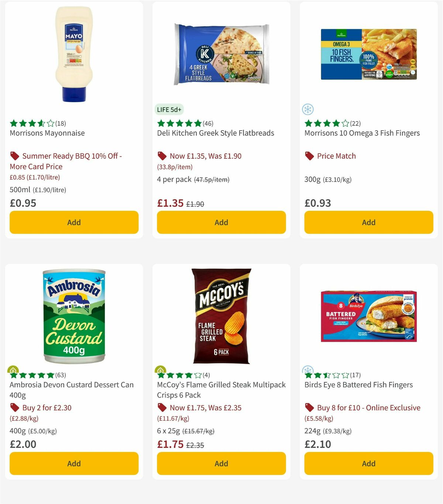
Task: Click the red tag icon near Buy 8 for £10
Action: click(309, 407)
